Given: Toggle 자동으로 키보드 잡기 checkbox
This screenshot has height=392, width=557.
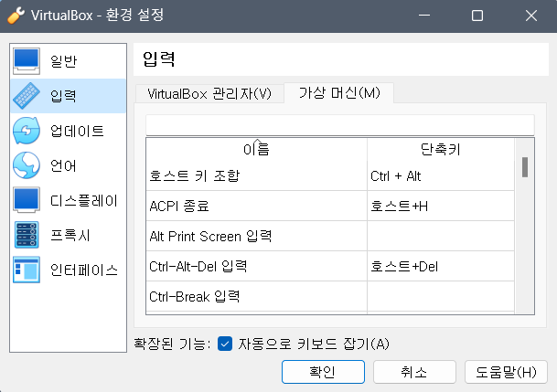Looking at the screenshot, I should pyautogui.click(x=225, y=344).
